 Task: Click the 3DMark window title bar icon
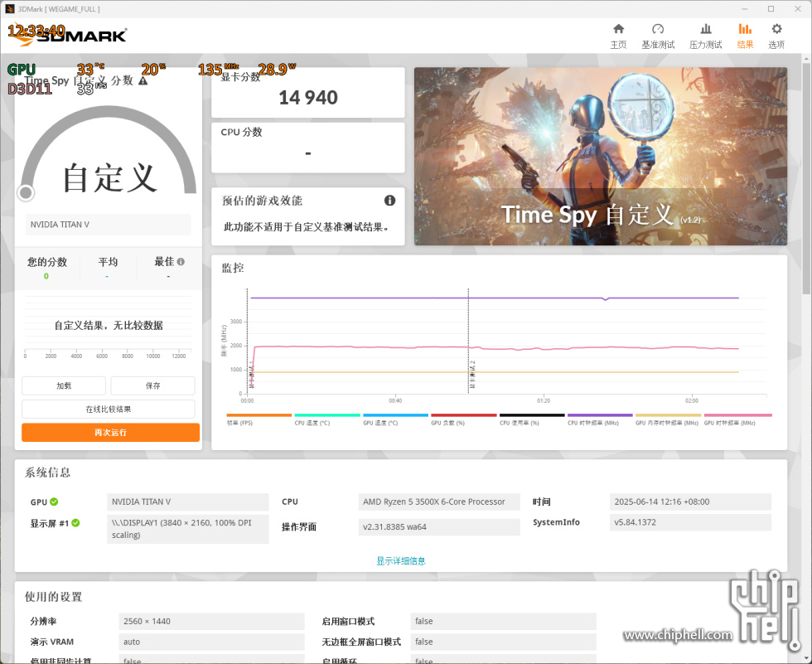click(9, 9)
